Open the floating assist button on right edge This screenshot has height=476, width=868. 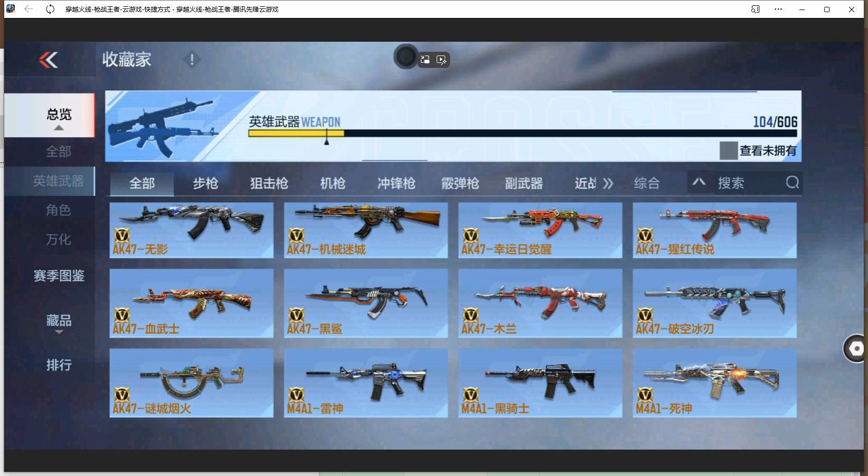pyautogui.click(x=855, y=348)
